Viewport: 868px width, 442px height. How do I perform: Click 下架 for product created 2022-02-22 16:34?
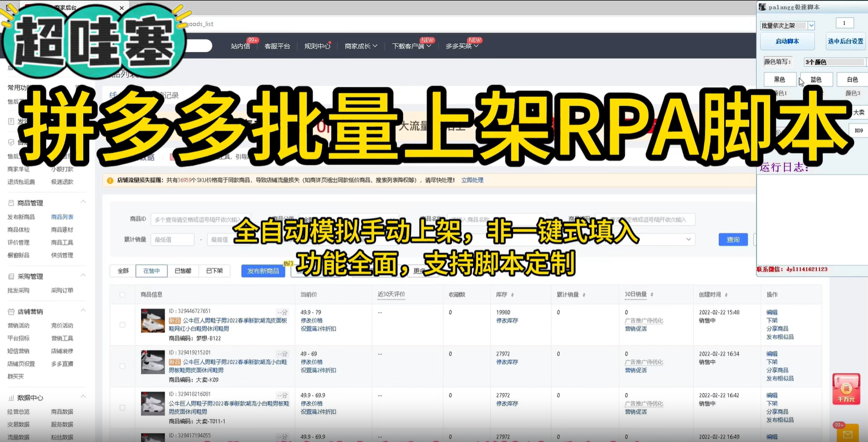click(x=772, y=362)
